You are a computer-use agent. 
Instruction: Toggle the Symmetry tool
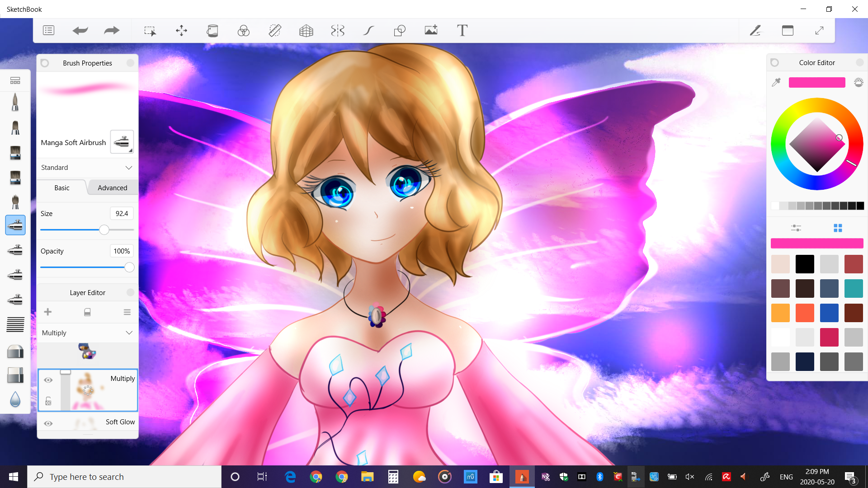click(338, 30)
